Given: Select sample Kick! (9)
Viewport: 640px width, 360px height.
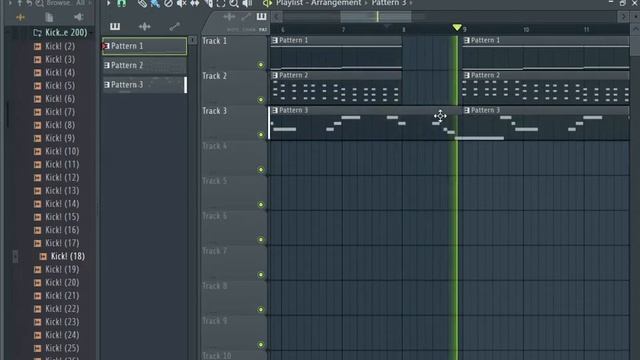Looking at the screenshot, I should [x=60, y=138].
